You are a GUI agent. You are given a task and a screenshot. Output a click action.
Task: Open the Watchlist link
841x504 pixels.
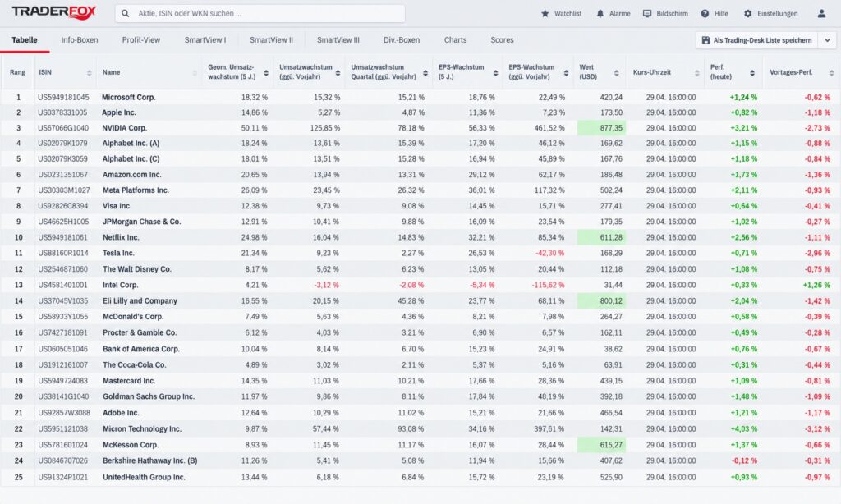tap(568, 13)
